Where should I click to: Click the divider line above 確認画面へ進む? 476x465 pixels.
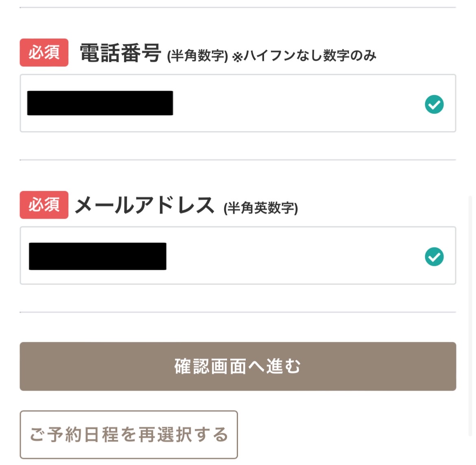[x=238, y=312]
